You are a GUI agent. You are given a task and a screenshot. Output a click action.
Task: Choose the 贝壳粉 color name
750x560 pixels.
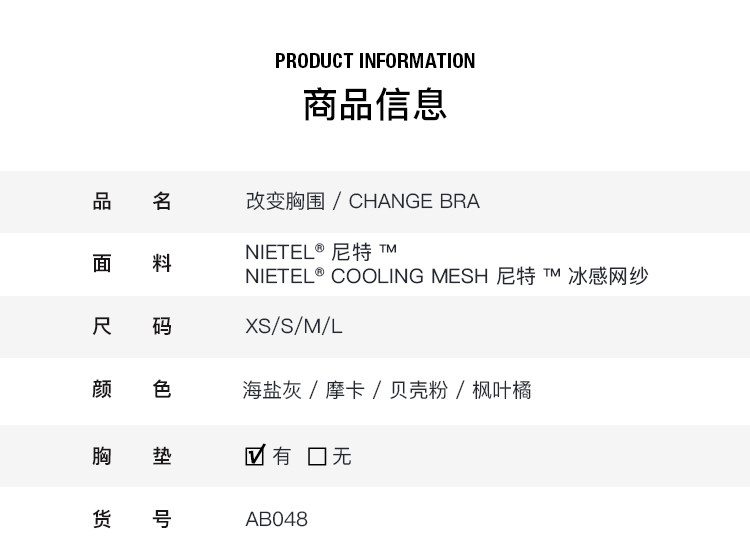click(x=417, y=390)
